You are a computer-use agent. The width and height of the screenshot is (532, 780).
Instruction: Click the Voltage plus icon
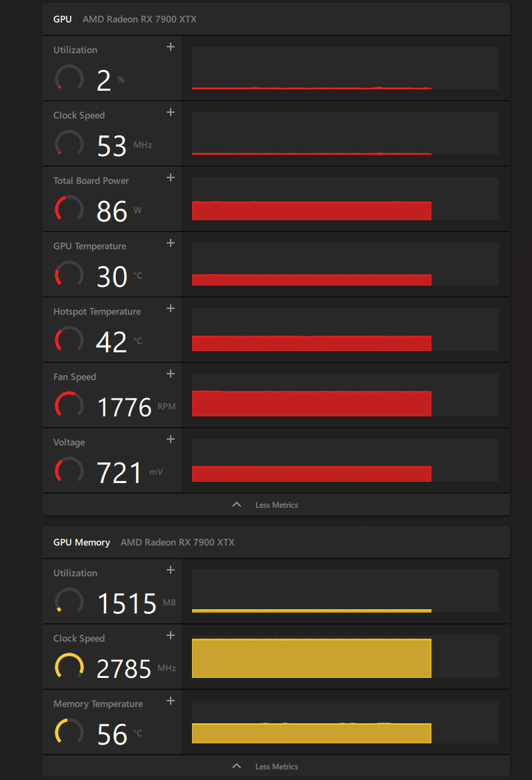click(171, 439)
